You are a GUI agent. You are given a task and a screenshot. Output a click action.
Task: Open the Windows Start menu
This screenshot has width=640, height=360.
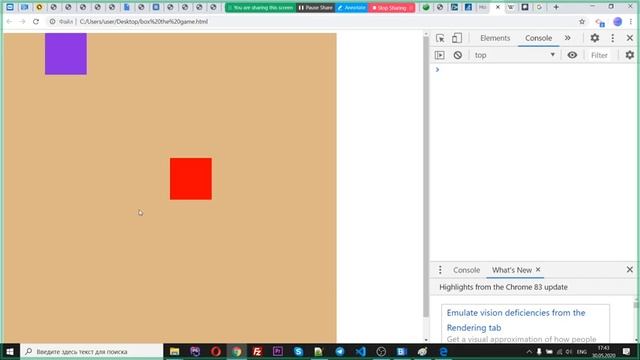[x=10, y=351]
